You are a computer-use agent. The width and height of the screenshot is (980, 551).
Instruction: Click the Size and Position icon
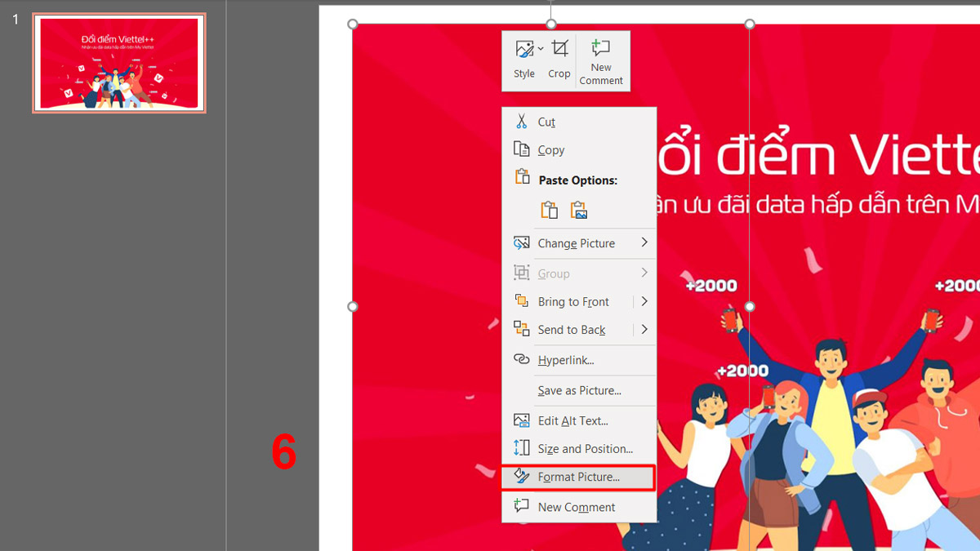[x=523, y=448]
